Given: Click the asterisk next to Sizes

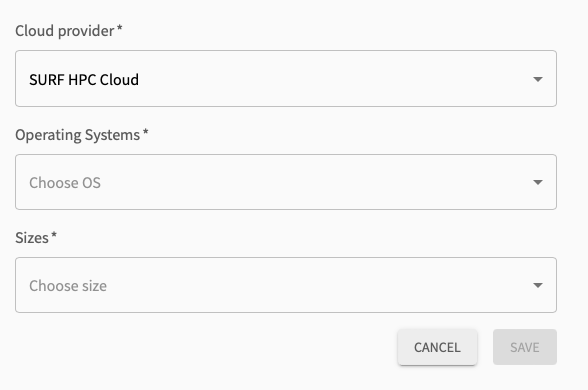Looking at the screenshot, I should tap(54, 235).
